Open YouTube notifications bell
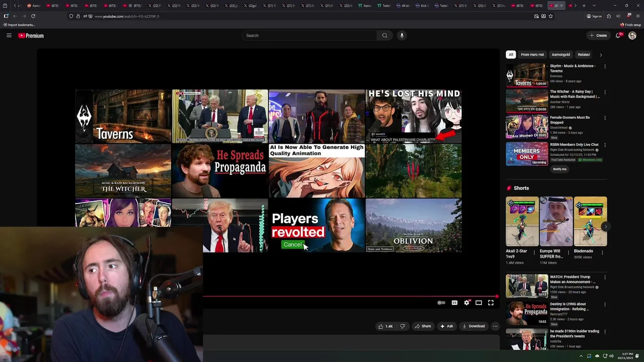 (x=618, y=35)
